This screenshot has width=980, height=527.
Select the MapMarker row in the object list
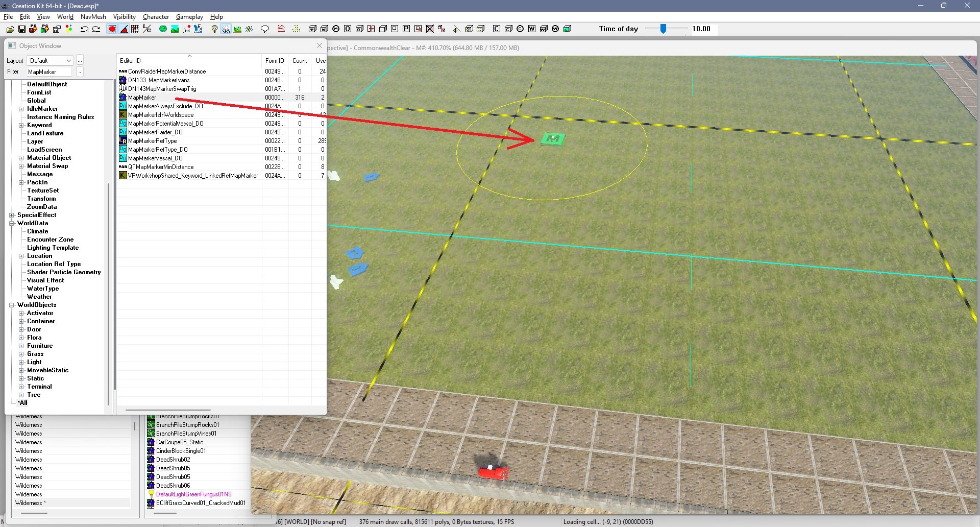[x=222, y=98]
